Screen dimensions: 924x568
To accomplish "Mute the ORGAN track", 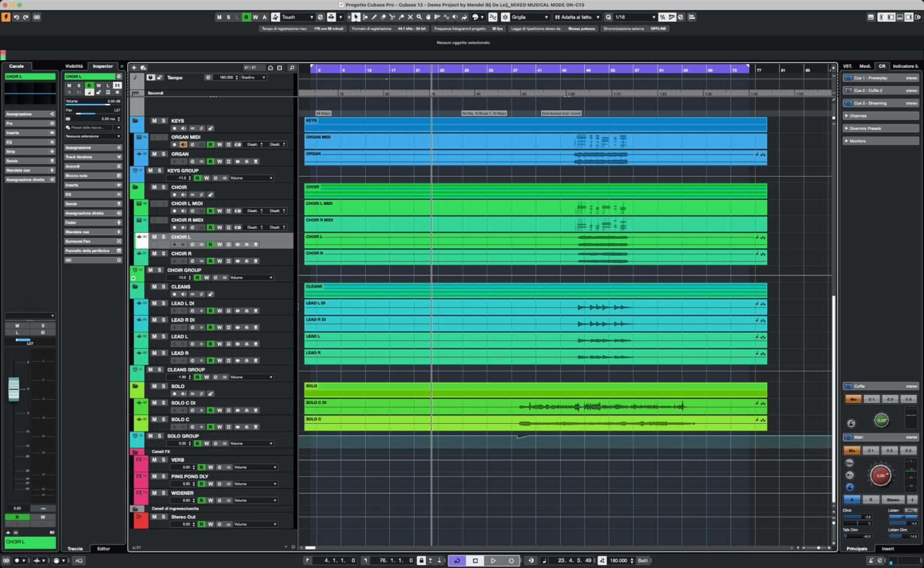I will (x=154, y=154).
